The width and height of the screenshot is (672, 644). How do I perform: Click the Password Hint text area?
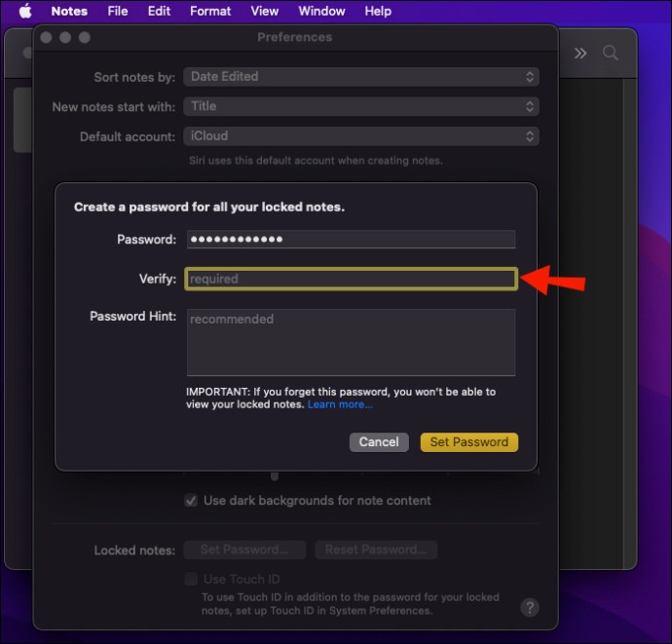[x=351, y=342]
